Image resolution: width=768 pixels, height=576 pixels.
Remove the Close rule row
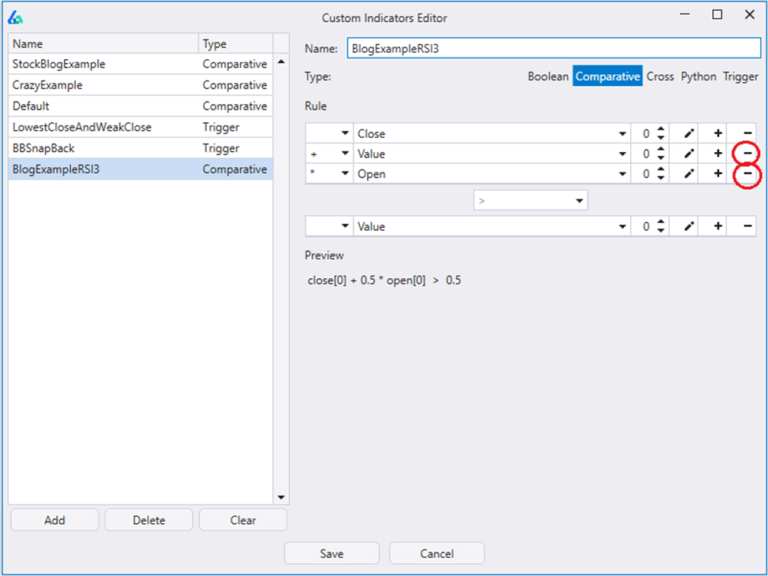click(747, 133)
